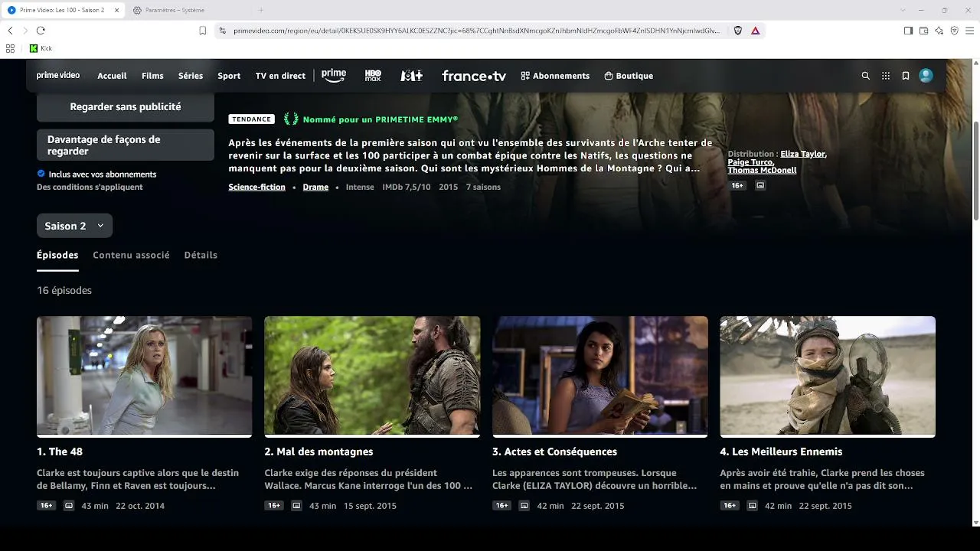Click the close button on the Prime Video tab
This screenshot has width=980, height=551.
tap(116, 10)
